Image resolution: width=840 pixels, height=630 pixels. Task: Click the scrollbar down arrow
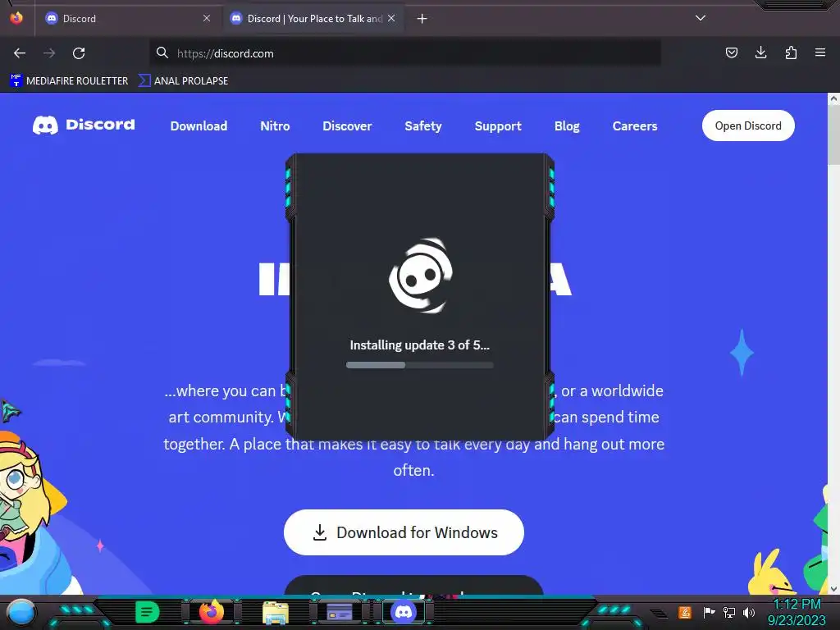coord(833,589)
